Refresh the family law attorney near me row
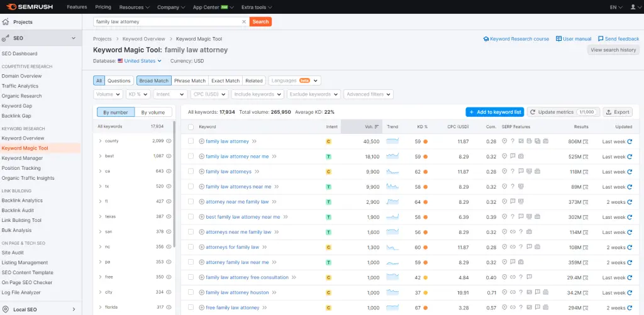Image resolution: width=644 pixels, height=315 pixels. click(x=629, y=157)
